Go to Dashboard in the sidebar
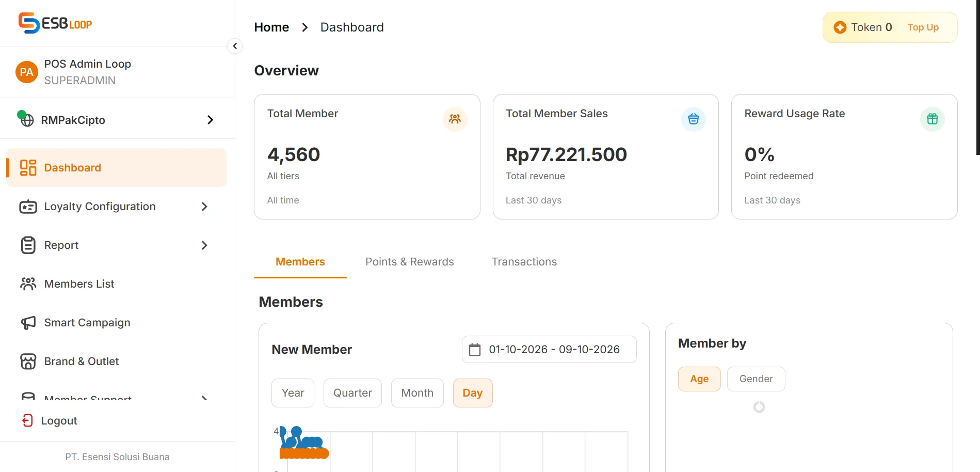The width and height of the screenshot is (980, 472). click(x=117, y=168)
